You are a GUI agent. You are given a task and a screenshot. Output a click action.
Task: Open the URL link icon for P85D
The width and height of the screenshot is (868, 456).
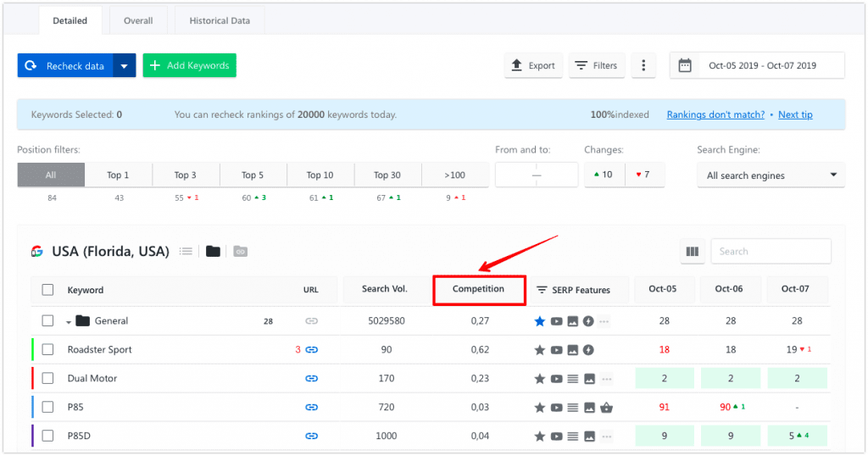tap(312, 436)
